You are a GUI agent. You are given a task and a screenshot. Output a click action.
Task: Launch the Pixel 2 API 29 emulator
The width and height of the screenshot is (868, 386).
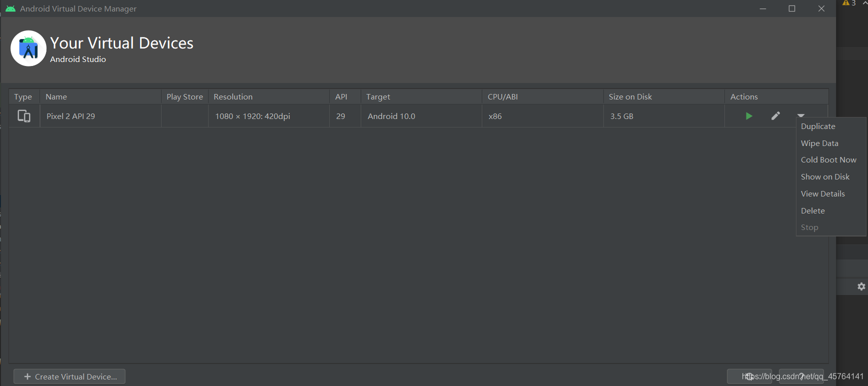click(749, 116)
